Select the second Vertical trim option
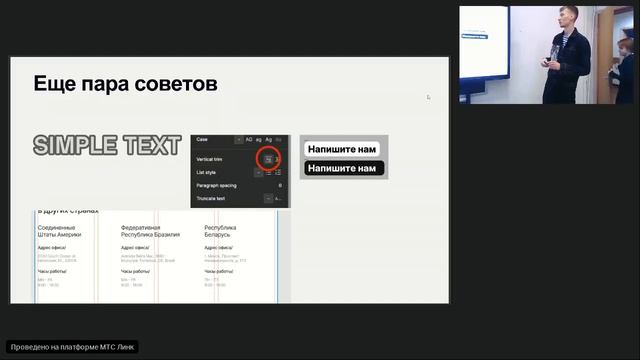The width and height of the screenshot is (640, 360). 278,160
